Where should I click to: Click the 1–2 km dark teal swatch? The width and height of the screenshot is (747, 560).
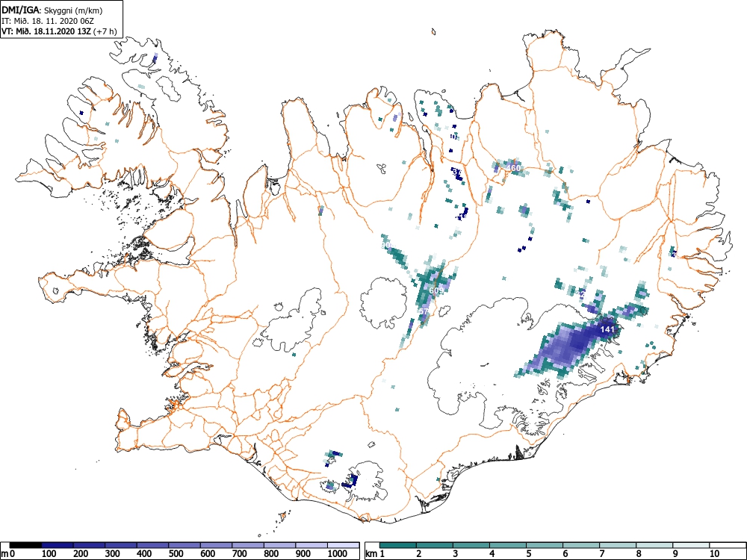click(398, 545)
